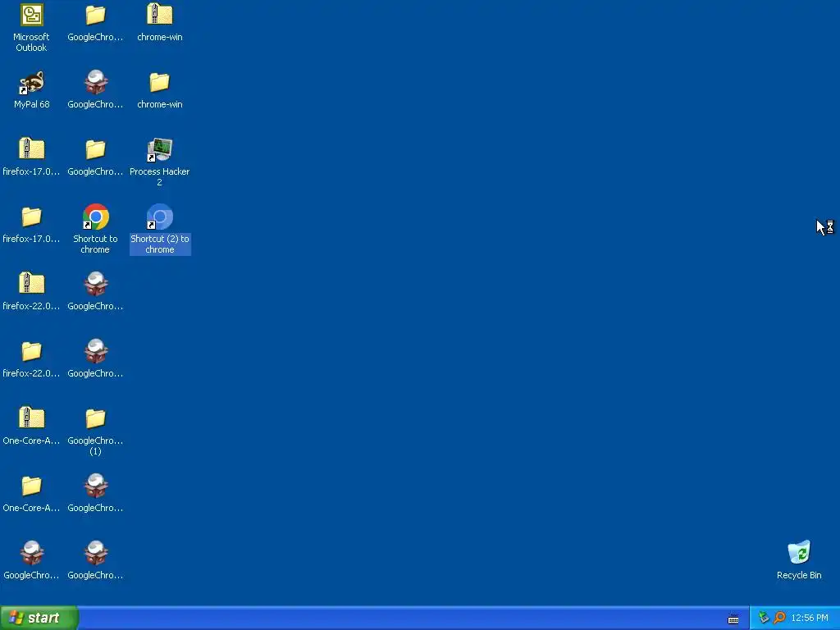This screenshot has width=840, height=630.
Task: Select GoogleChro... folder beside Microsoft Outlook
Action: point(95,16)
